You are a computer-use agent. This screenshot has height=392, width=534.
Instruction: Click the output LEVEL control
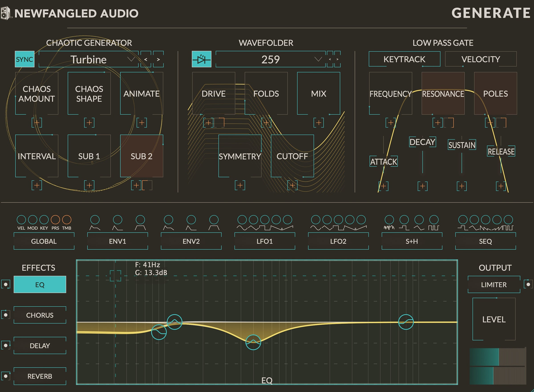point(494,319)
